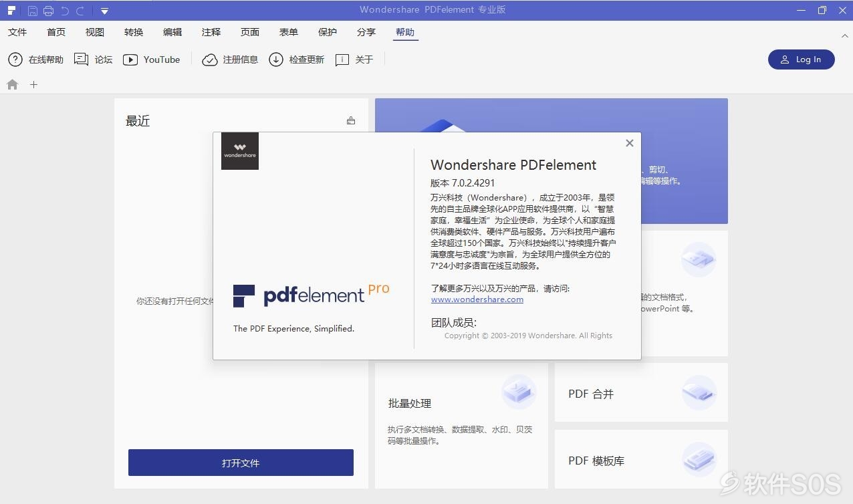Close the About dialog
This screenshot has height=504, width=853.
pos(629,143)
